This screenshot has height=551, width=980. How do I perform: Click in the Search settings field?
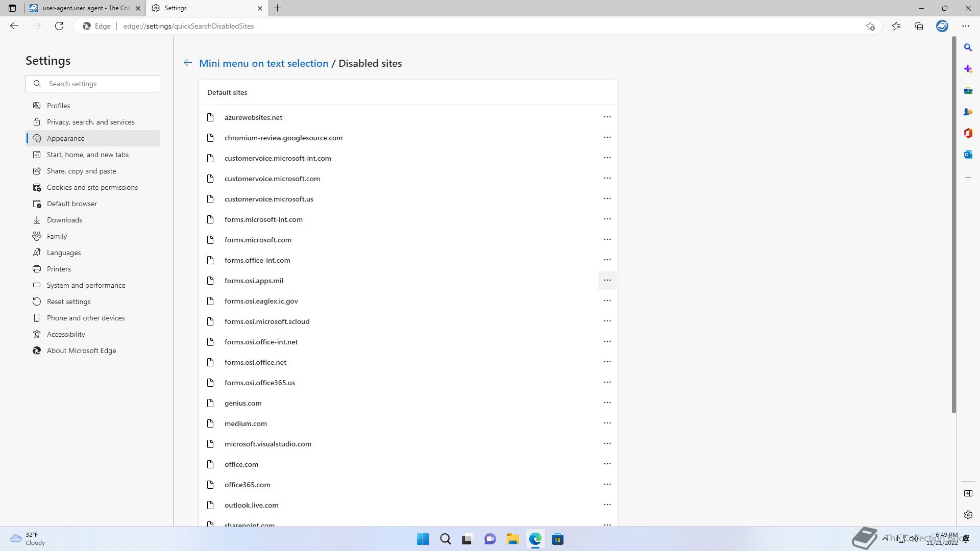tap(93, 84)
